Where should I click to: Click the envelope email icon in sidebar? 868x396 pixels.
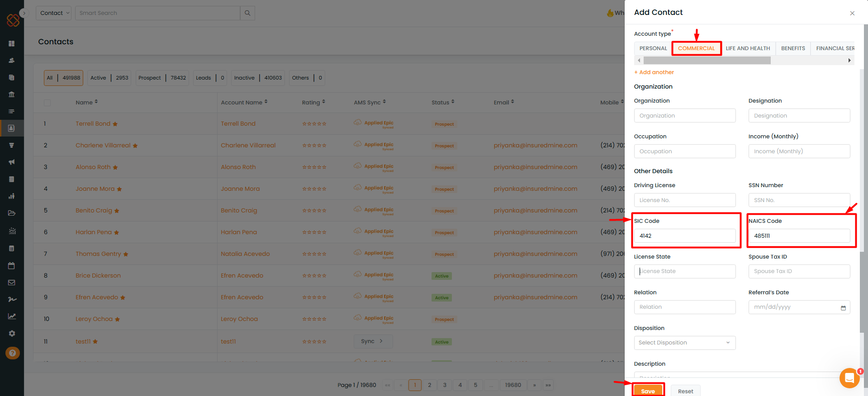12,283
